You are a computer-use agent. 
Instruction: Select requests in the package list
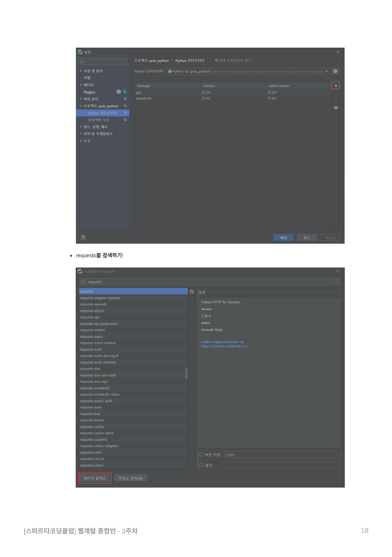click(133, 291)
